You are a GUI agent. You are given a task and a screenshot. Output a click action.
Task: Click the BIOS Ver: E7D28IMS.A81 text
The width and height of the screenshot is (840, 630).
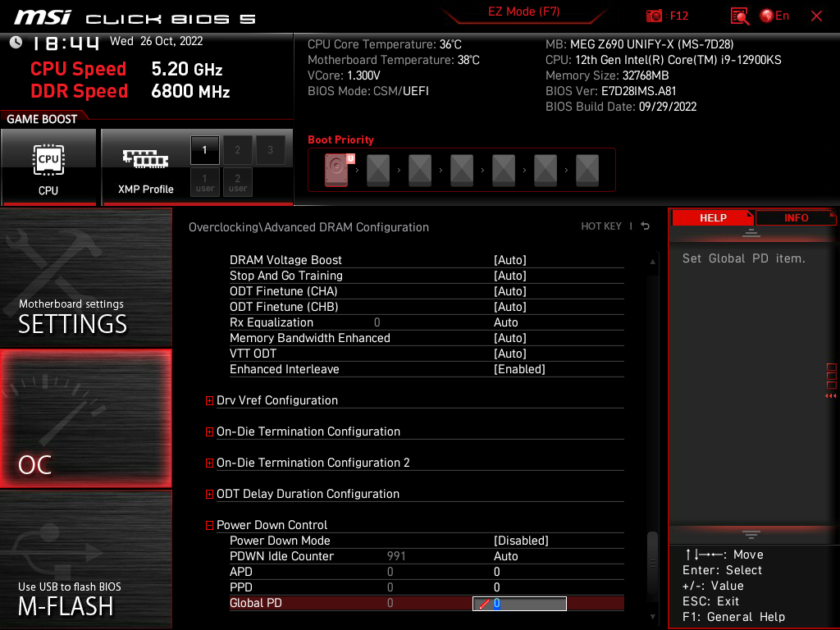click(x=610, y=91)
